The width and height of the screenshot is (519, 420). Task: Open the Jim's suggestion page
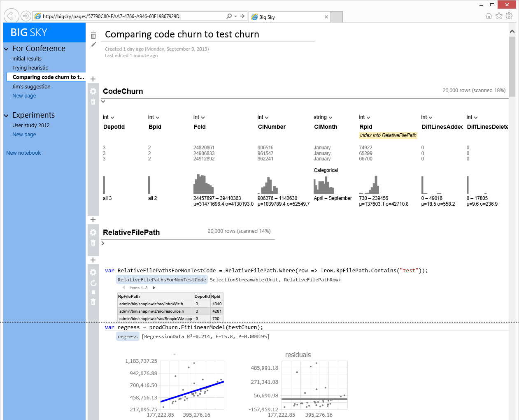pyautogui.click(x=31, y=87)
